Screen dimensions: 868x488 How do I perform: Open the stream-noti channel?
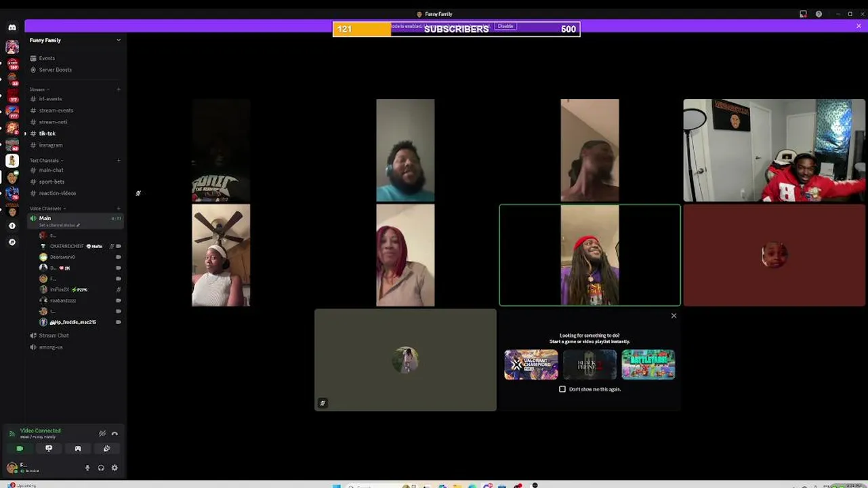(x=75, y=122)
